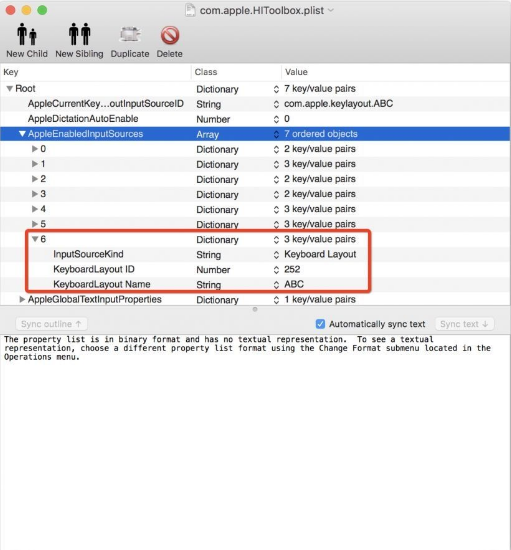This screenshot has height=550, width=511.
Task: Click the New Sibling toolbar icon
Action: (x=79, y=34)
